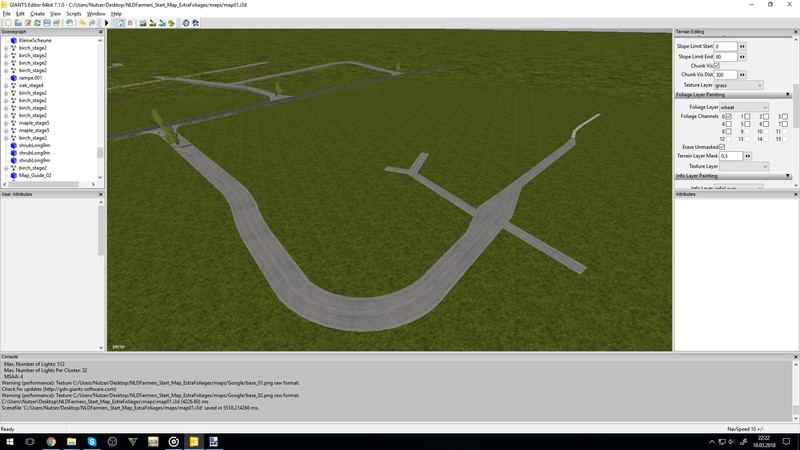This screenshot has width=800, height=450.
Task: Enable Foliage Channel 4 checkbox
Action: [729, 124]
